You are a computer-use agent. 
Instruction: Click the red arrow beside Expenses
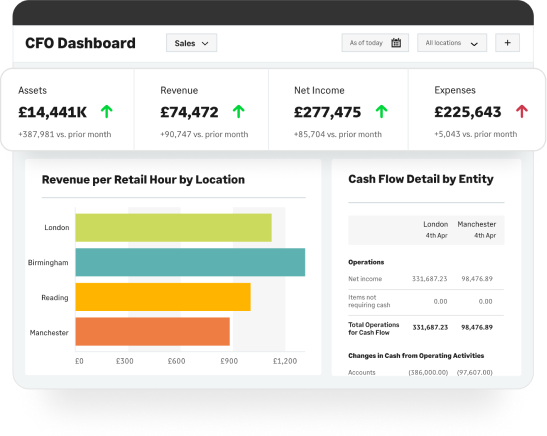pyautogui.click(x=522, y=112)
